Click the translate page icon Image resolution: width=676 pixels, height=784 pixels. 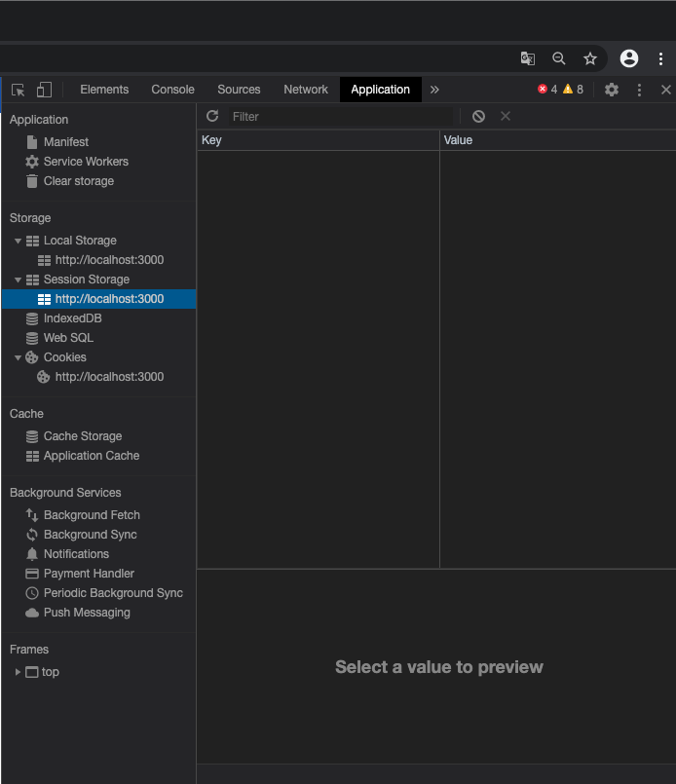pyautogui.click(x=527, y=58)
